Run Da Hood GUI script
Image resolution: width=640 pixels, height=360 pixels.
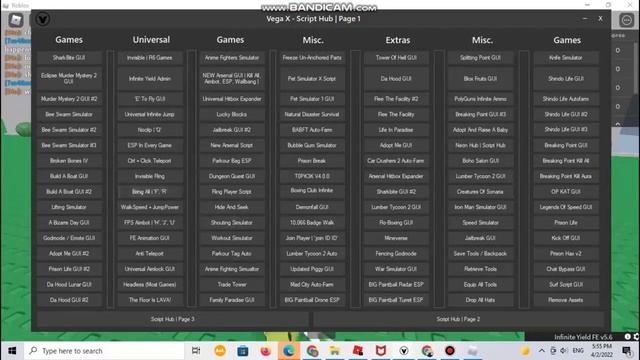pos(396,78)
